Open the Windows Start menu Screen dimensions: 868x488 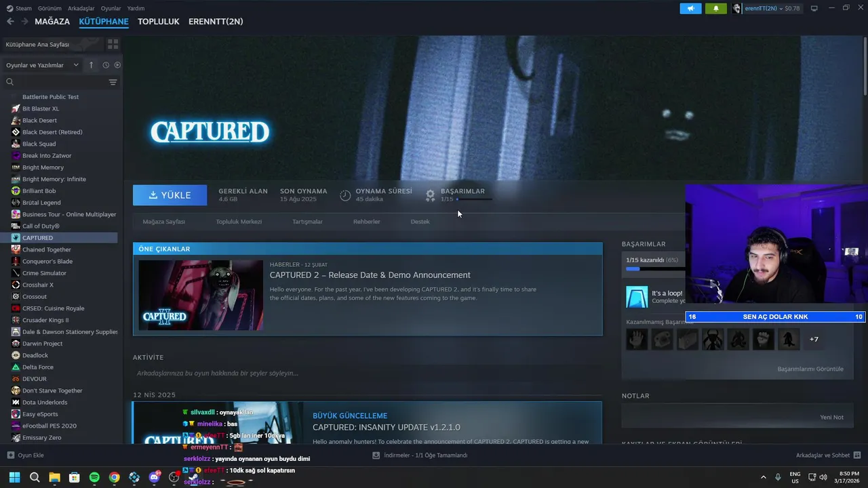(15, 477)
